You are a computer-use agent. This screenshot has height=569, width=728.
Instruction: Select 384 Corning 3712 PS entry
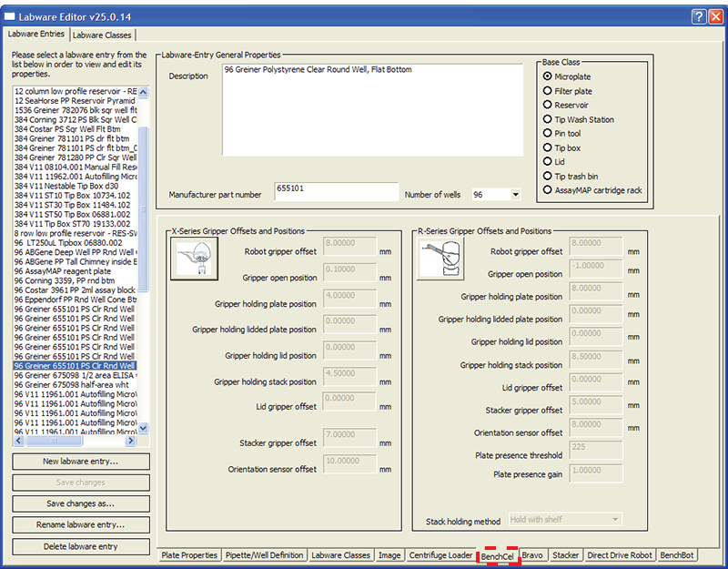pyautogui.click(x=75, y=119)
